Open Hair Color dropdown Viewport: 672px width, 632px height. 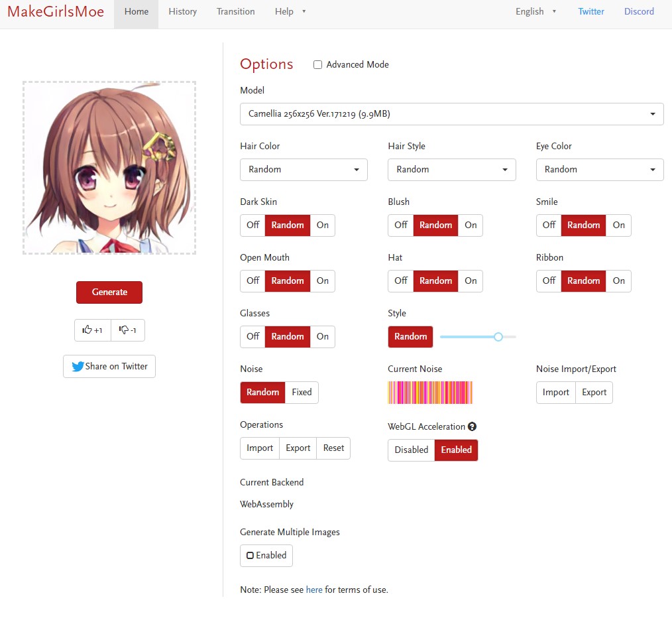coord(304,170)
